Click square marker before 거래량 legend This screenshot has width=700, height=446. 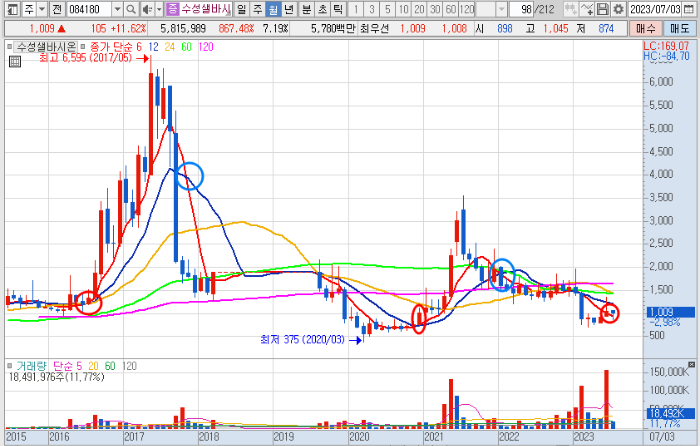[x=9, y=366]
